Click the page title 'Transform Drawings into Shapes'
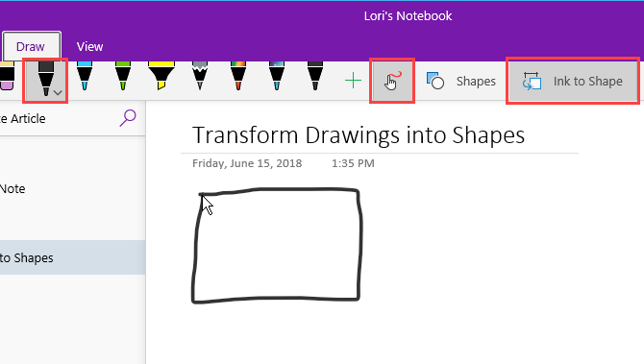Image resolution: width=644 pixels, height=364 pixels. pos(359,135)
